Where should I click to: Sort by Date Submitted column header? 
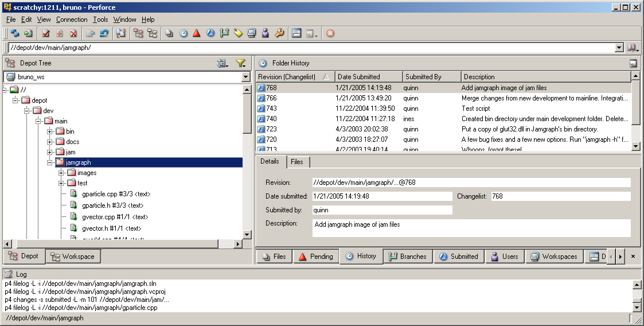369,76
